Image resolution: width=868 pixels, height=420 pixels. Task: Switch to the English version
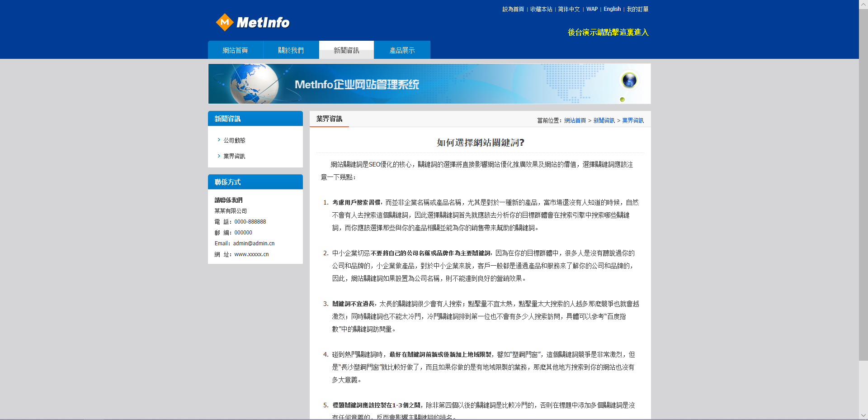point(612,9)
